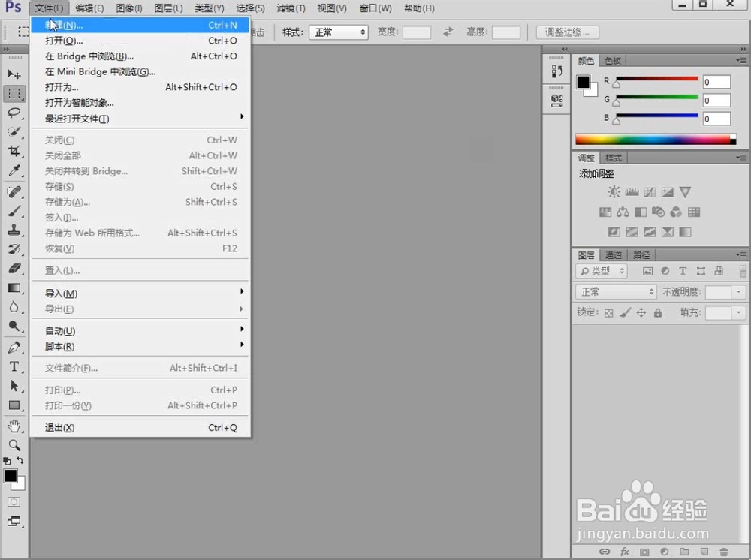This screenshot has height=560, width=751.
Task: Add a Vibrance adjustment triangle icon
Action: point(685,192)
